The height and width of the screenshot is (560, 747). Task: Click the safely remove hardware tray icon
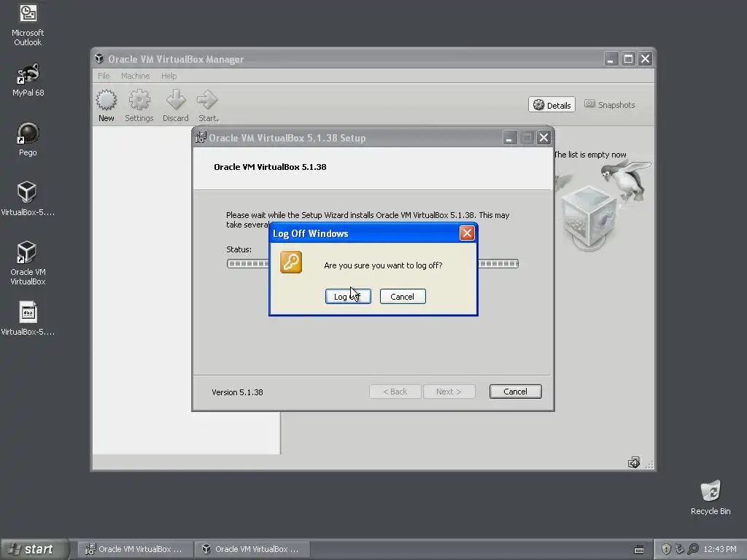679,549
